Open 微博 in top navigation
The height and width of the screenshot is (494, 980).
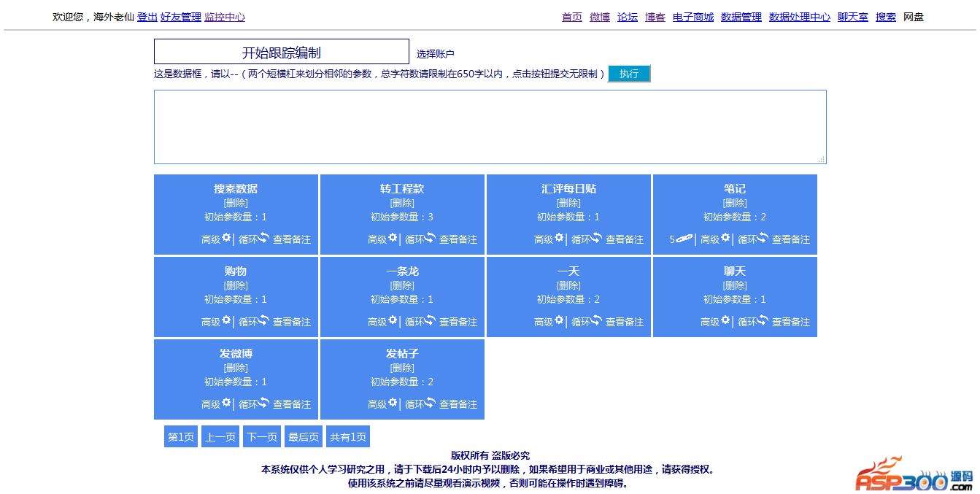[600, 17]
